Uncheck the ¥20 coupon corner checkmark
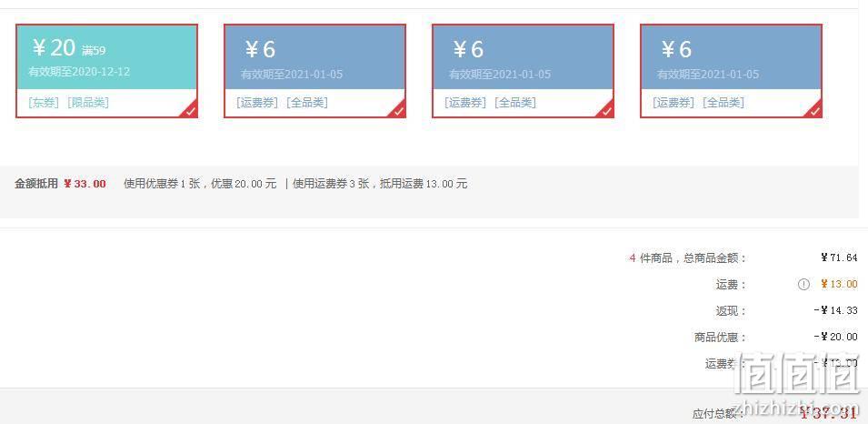The width and height of the screenshot is (868, 424). pyautogui.click(x=189, y=110)
